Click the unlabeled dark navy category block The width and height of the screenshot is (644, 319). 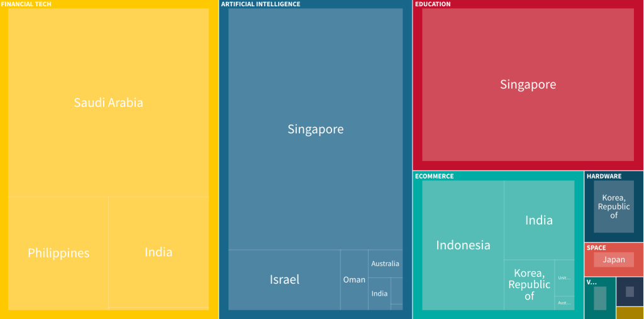tap(630, 291)
